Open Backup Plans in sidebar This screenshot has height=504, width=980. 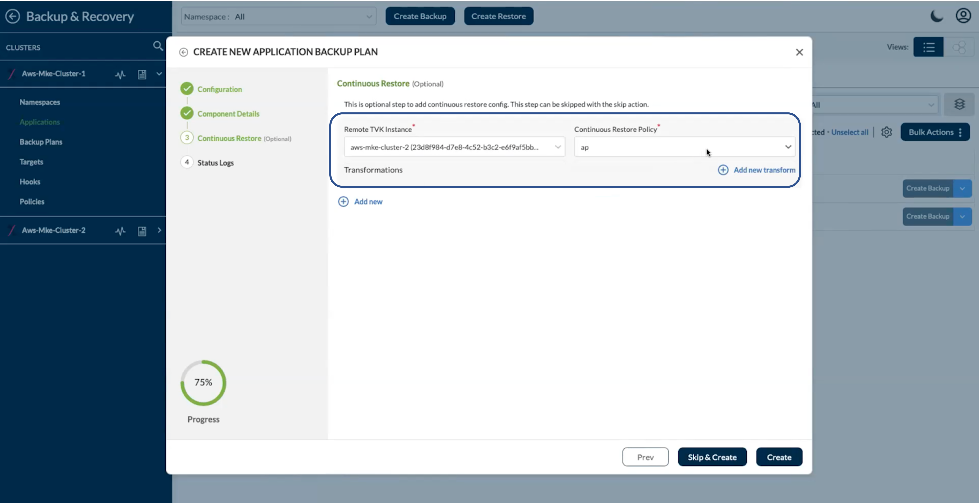[41, 142]
